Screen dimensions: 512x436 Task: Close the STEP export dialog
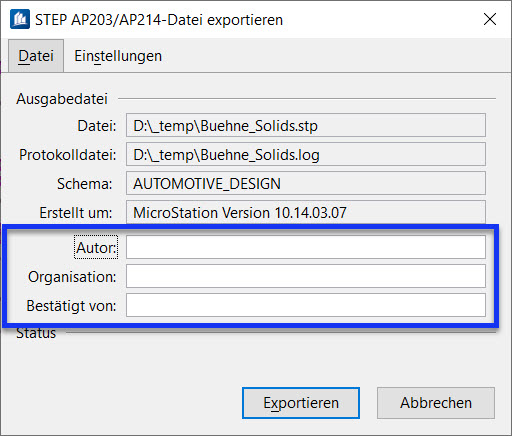point(490,19)
